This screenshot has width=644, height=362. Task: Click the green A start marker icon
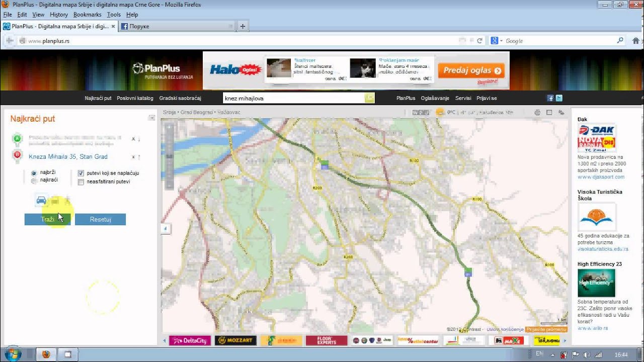pyautogui.click(x=17, y=138)
